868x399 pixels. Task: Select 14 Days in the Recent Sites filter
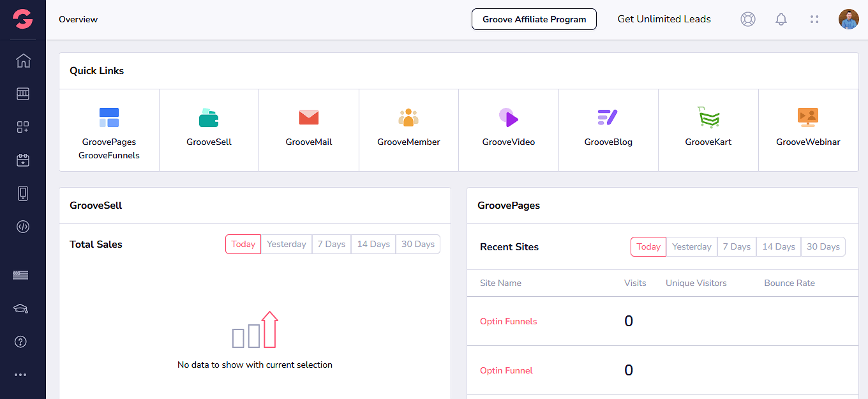779,247
